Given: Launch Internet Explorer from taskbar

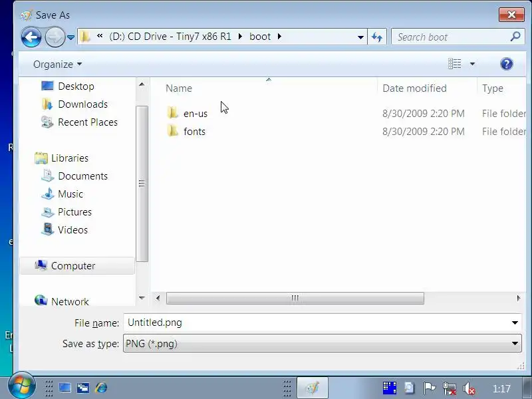Looking at the screenshot, I should click(101, 388).
